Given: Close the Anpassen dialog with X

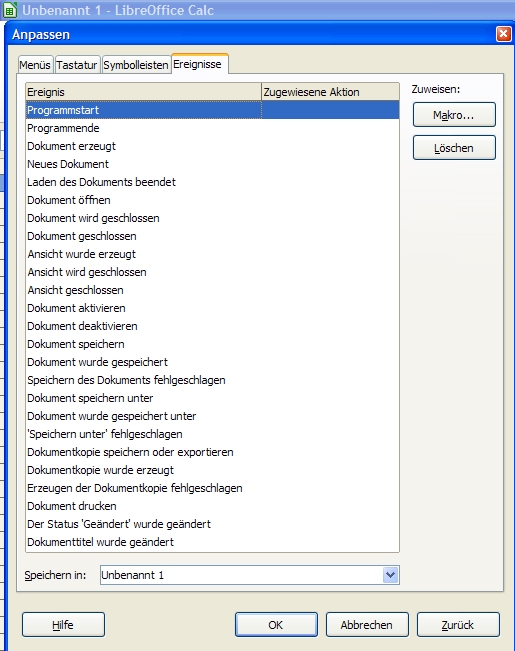Looking at the screenshot, I should [x=504, y=34].
